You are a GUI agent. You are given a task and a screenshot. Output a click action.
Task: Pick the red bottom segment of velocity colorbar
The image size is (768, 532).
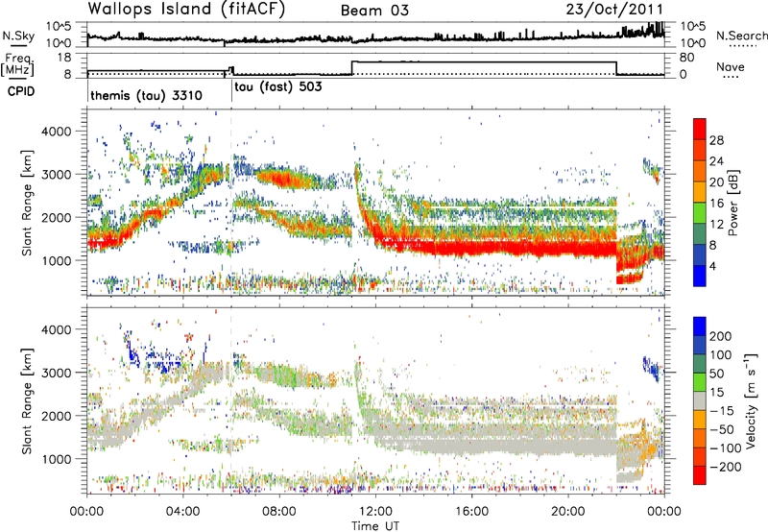coord(700,475)
